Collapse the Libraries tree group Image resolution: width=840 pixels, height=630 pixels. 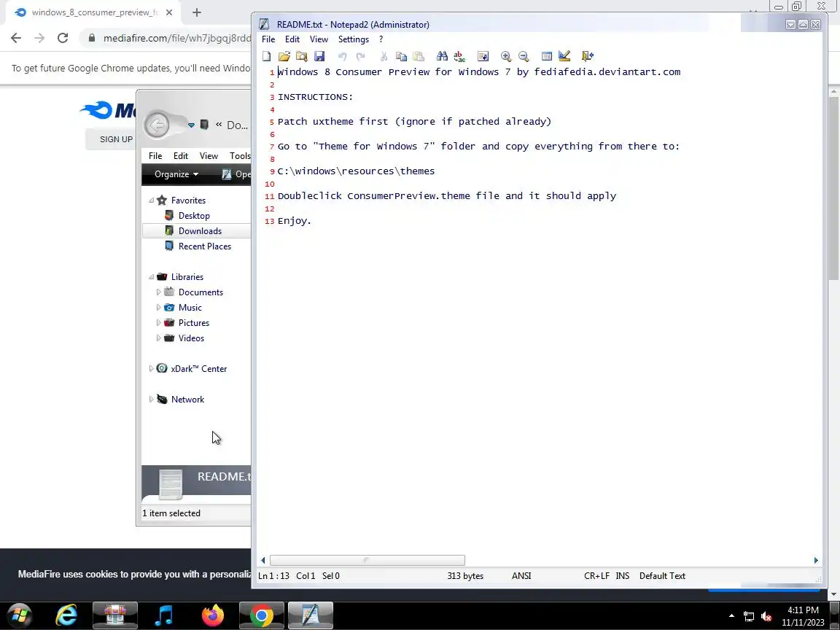tap(152, 277)
